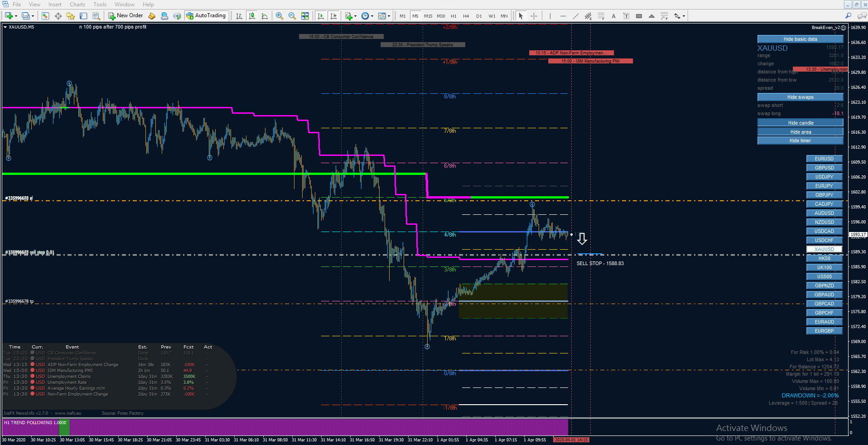Open the Indicators list icon
Screen dimensions: 868x445
click(348, 16)
